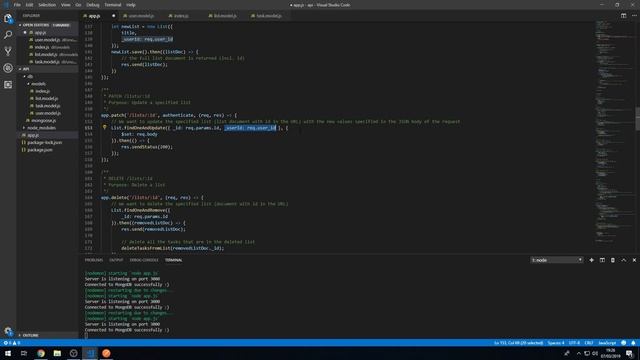
Task: Split the terminal panel
Action: click(x=602, y=260)
